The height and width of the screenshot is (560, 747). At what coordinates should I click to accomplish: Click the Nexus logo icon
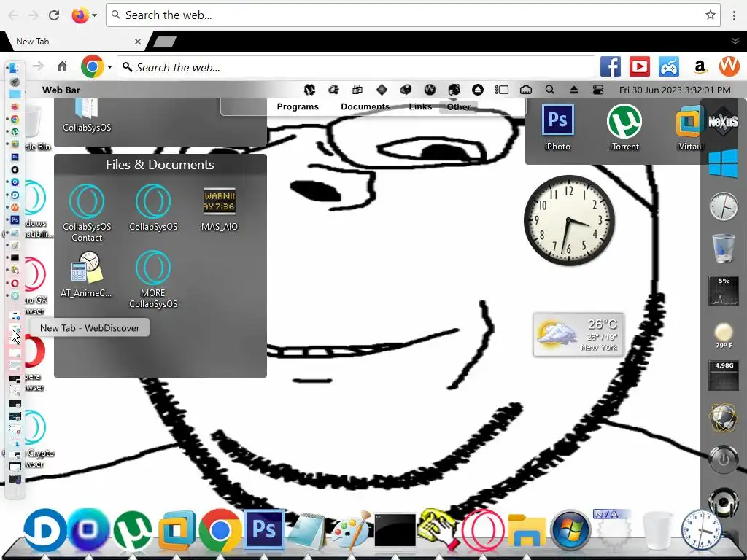coord(723,121)
